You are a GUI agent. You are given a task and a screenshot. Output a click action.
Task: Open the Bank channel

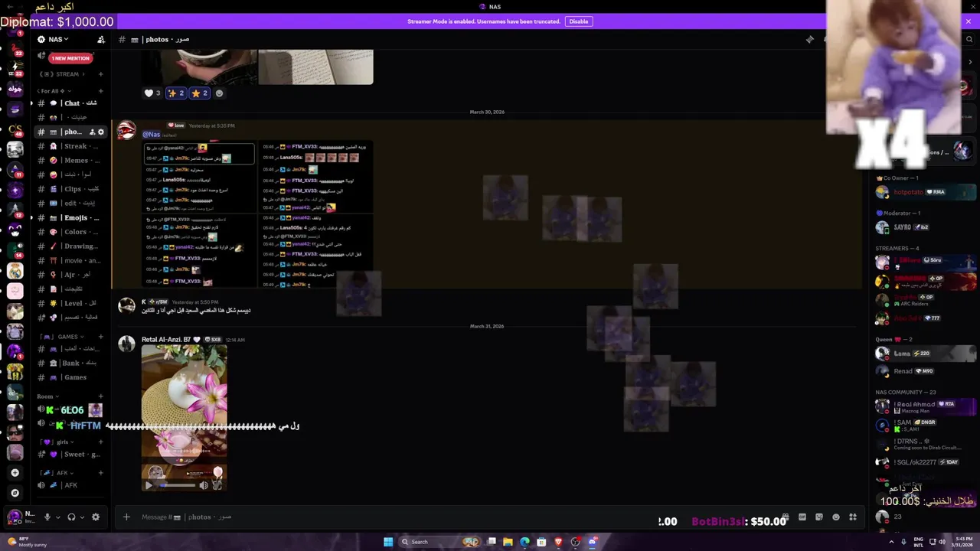coord(71,364)
